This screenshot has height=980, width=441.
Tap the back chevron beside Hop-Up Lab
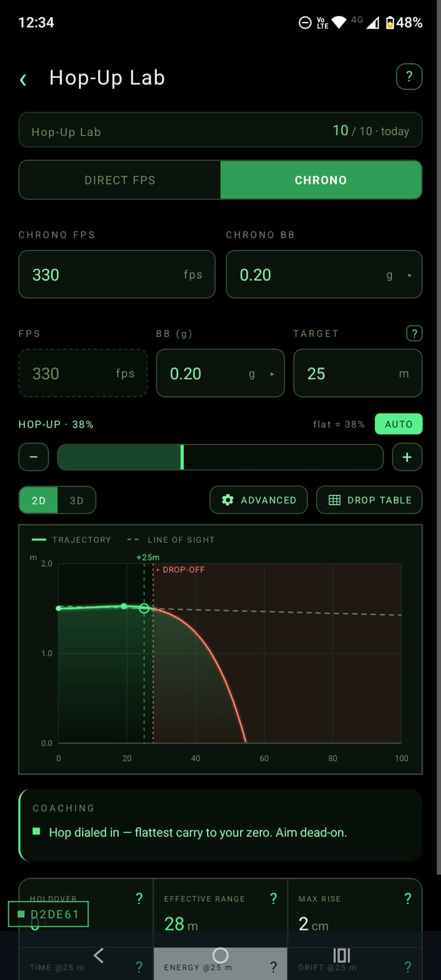tap(23, 80)
